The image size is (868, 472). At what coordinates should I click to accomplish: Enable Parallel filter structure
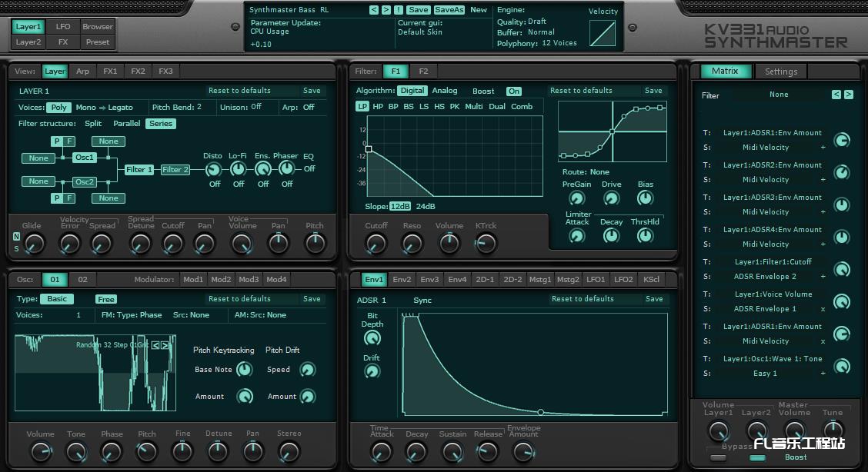(127, 124)
